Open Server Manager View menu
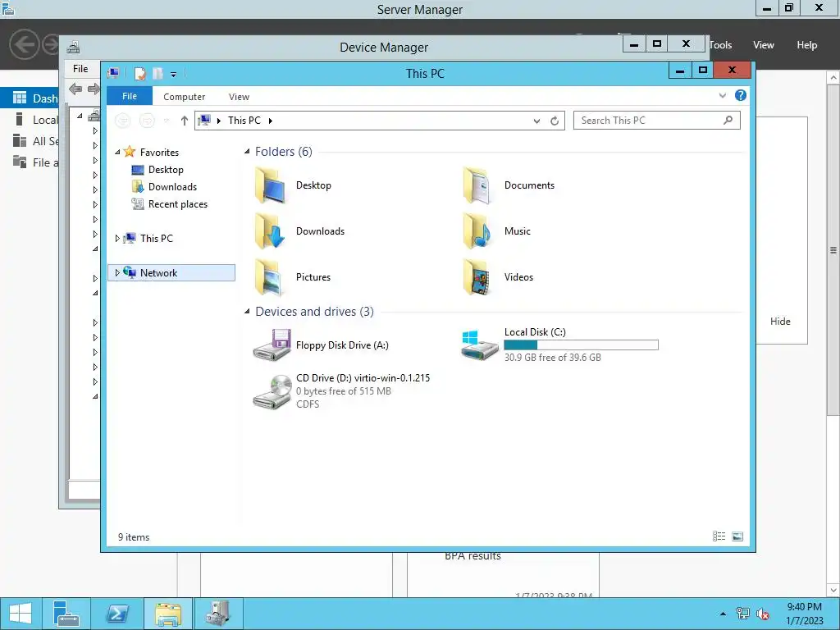Image resolution: width=840 pixels, height=630 pixels. tap(764, 45)
